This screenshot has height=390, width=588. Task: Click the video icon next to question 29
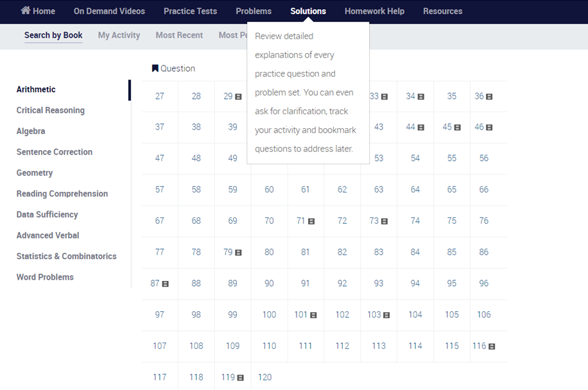pos(239,97)
